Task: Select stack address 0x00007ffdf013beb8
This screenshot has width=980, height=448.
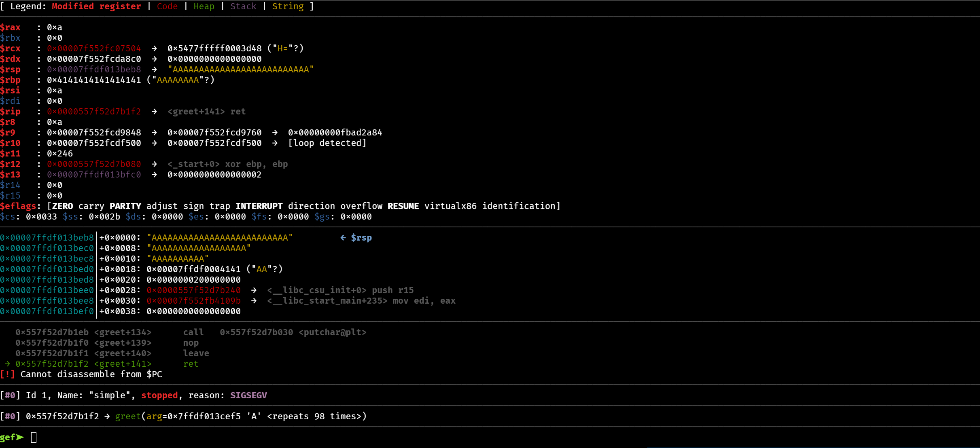Action: tap(47, 237)
